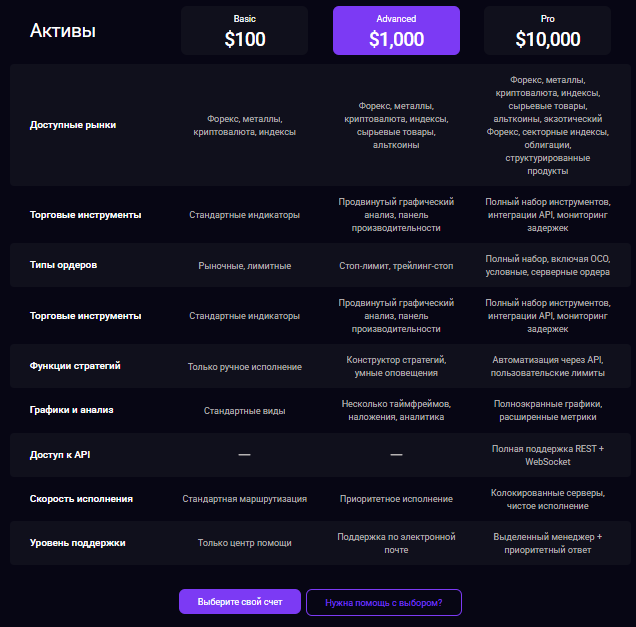Click the "Выделенный менеджер + приоритетный ответ" cell

coord(547,543)
